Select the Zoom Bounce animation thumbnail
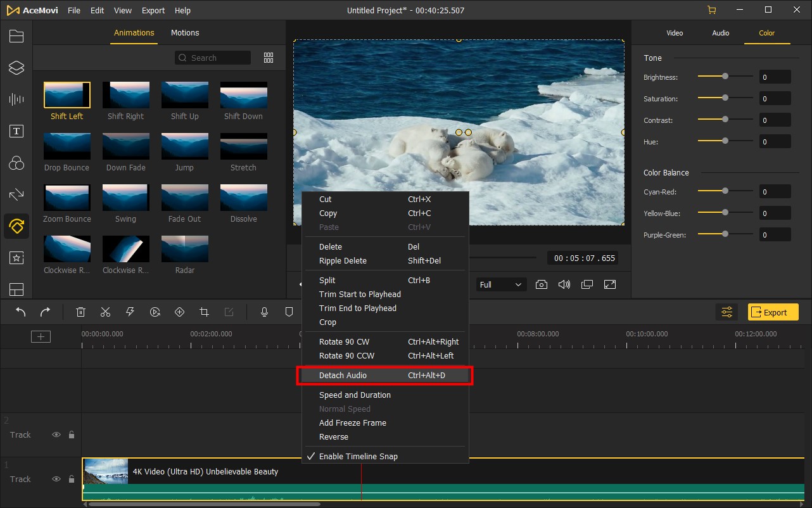 [x=67, y=198]
